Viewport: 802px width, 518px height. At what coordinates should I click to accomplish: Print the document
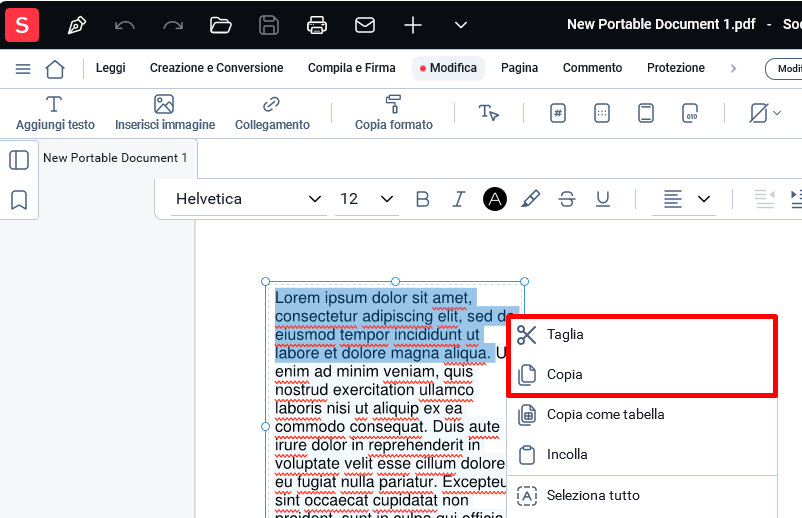[x=317, y=25]
